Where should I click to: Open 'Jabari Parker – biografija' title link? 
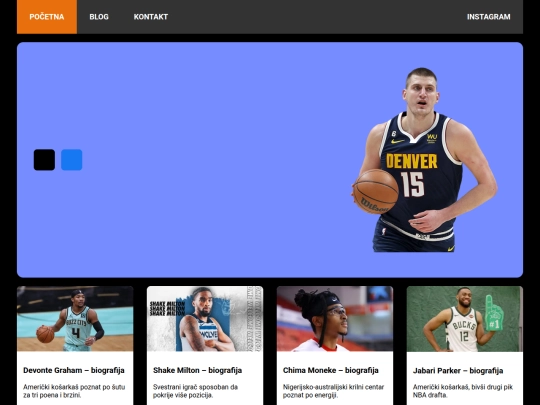click(458, 371)
